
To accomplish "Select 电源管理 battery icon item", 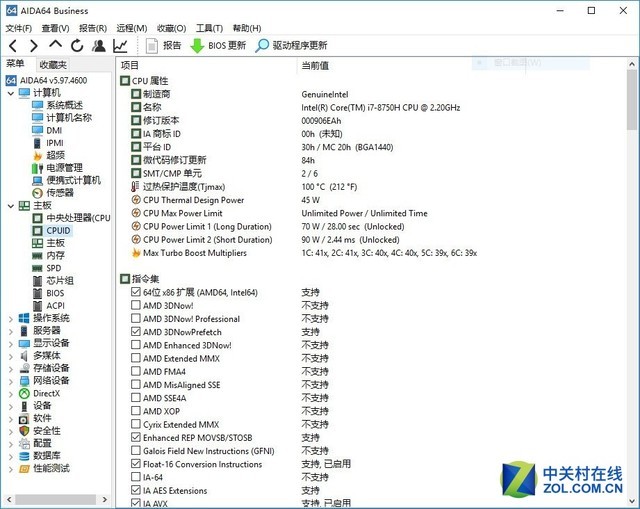I will [x=57, y=168].
